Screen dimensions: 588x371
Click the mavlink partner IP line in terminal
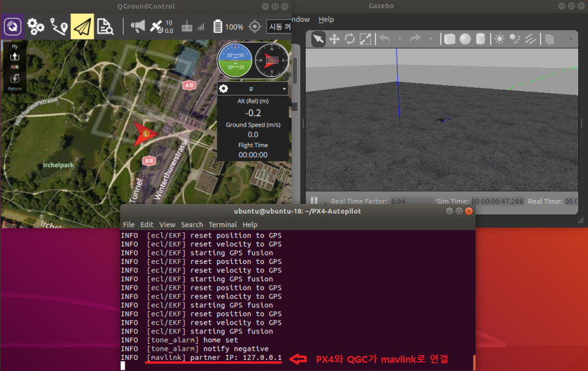coord(201,357)
